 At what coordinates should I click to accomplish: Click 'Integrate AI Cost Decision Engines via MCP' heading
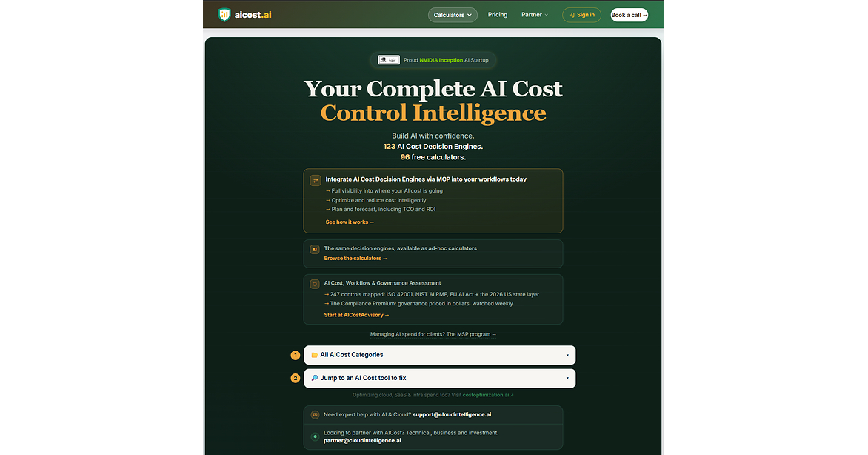(x=426, y=179)
